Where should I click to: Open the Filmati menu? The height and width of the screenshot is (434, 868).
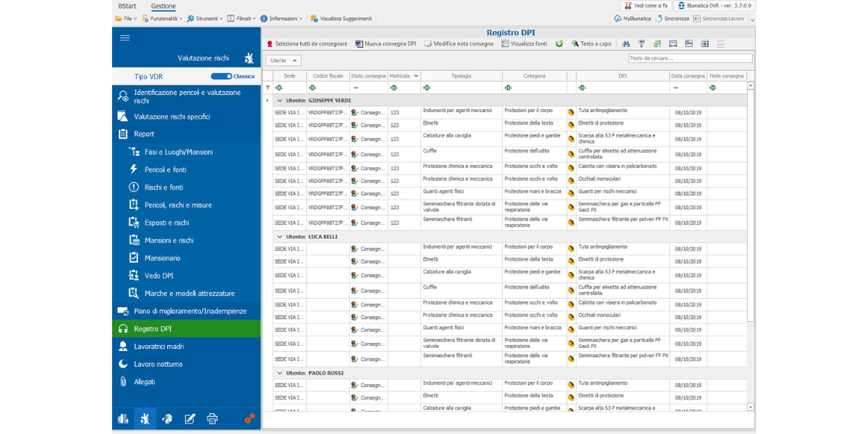coord(242,19)
